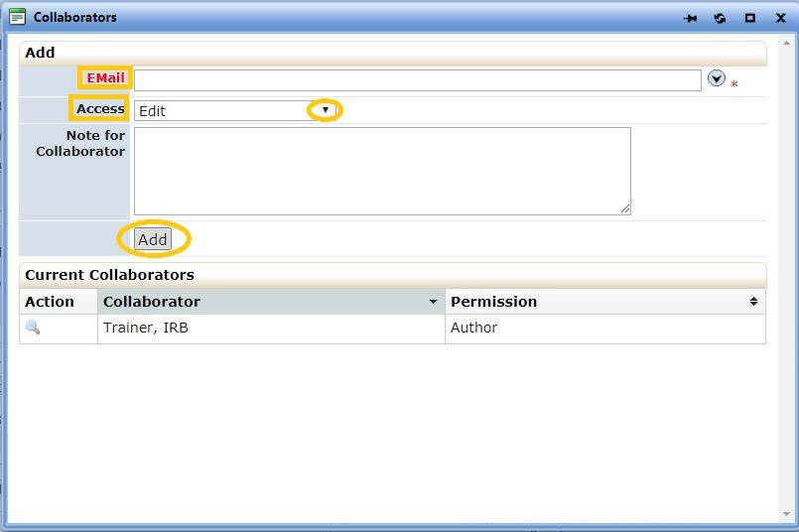Maximize the Collaborators window
This screenshot has width=799, height=532.
coord(749,18)
